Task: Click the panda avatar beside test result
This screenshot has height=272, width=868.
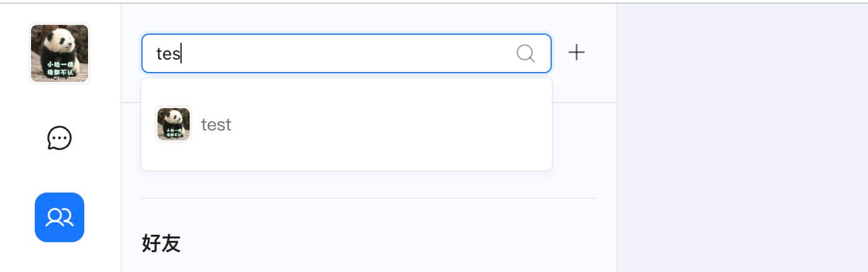Action: [x=174, y=124]
